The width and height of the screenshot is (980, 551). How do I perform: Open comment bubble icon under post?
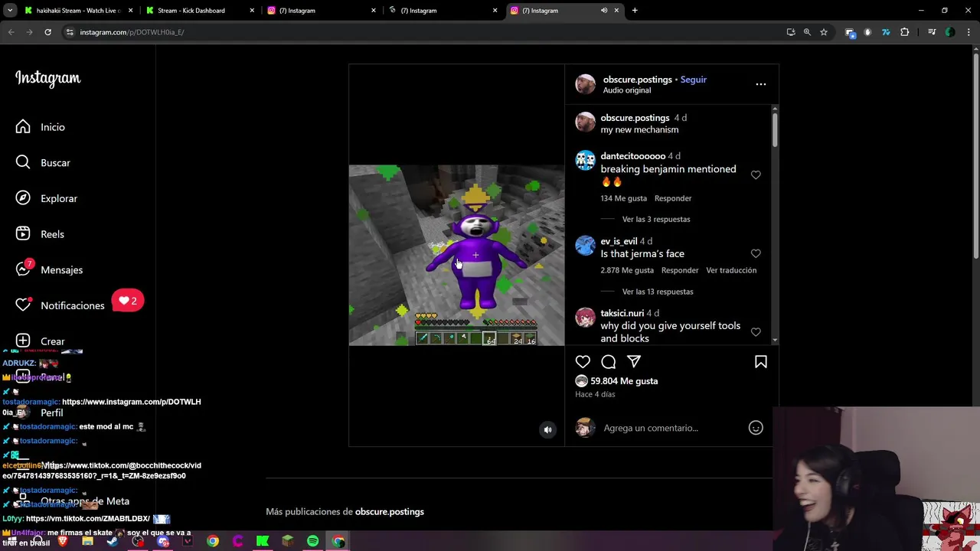click(x=609, y=361)
